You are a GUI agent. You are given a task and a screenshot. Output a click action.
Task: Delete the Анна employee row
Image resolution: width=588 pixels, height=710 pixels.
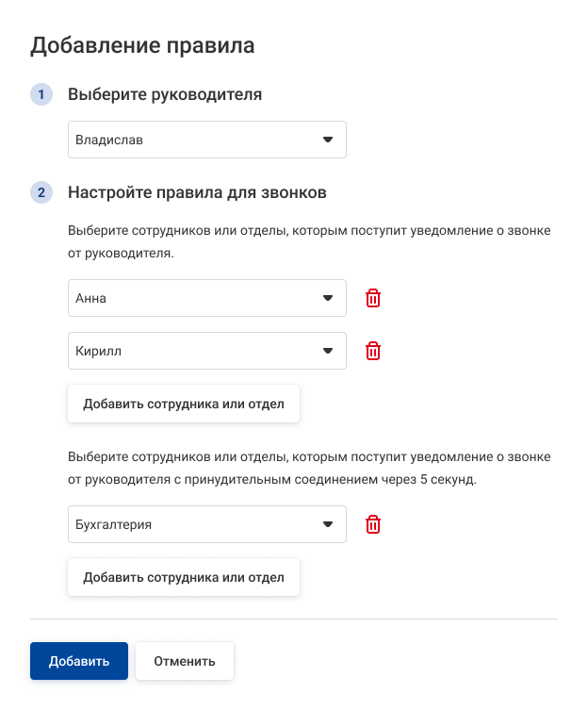pos(373,298)
